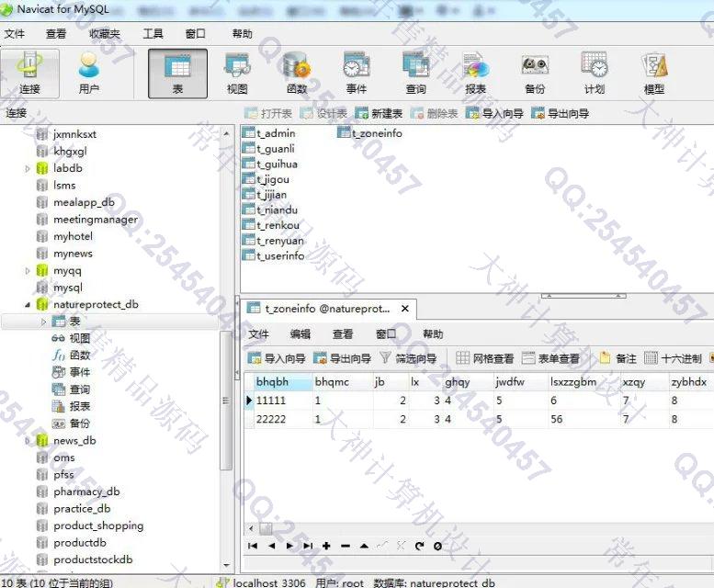Launch 导出向导 in table tab toolbar
714x588 pixels.
(343, 358)
